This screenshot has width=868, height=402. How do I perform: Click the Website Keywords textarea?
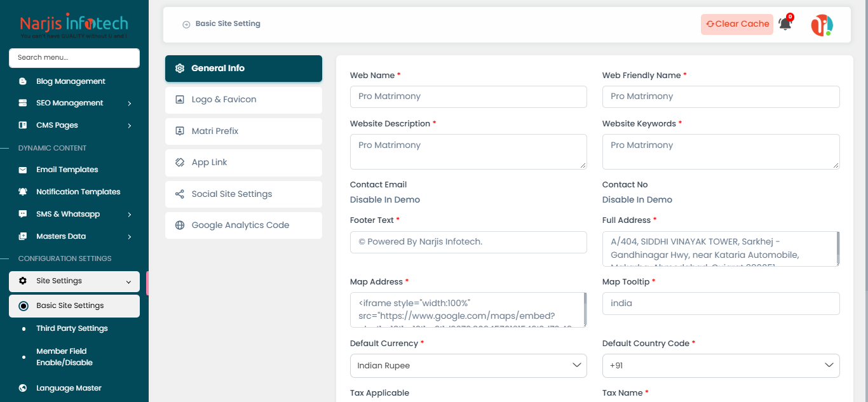(x=721, y=152)
